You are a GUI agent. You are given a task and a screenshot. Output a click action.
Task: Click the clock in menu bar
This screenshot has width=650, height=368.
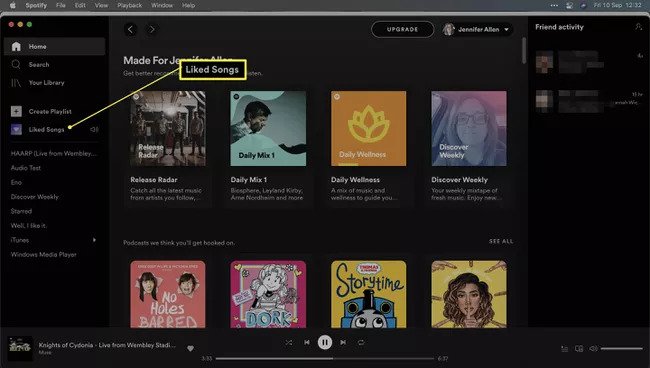pos(617,5)
